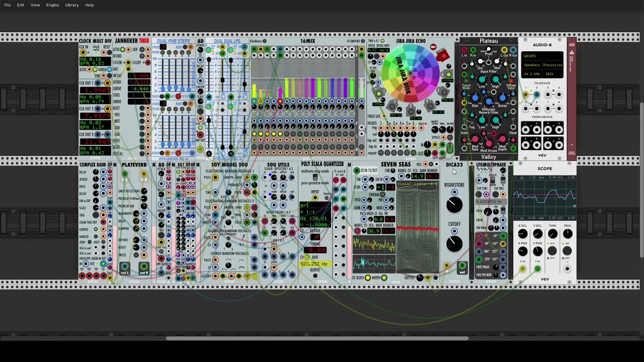This screenshot has height=362, width=644.
Task: Click the Diffusion knob on Plateau
Action: coord(489,102)
